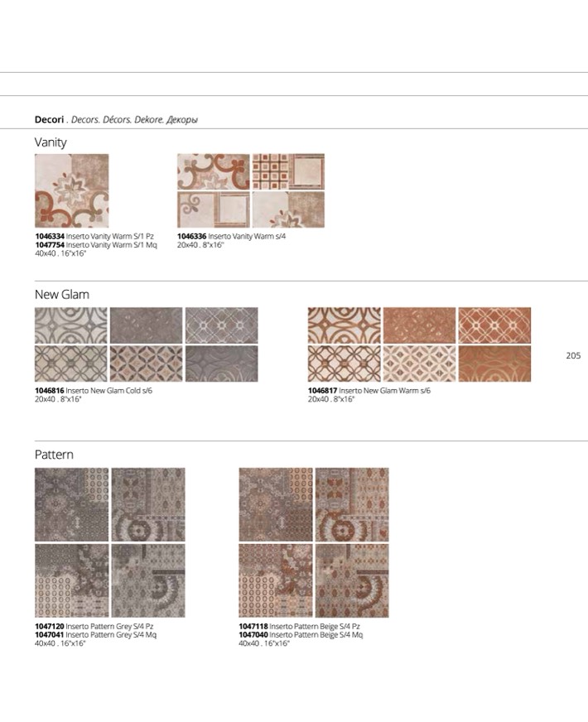Screen dimensions: 588x722
Task: Click the page number 205
Action: (x=573, y=356)
